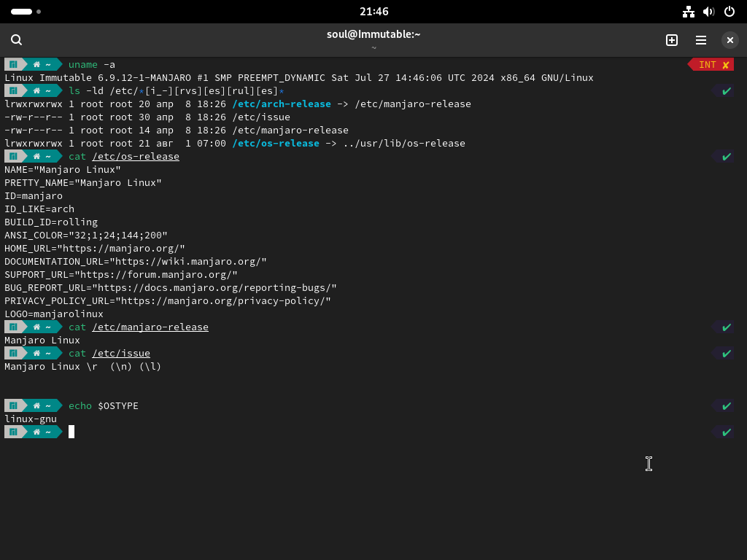Click the underlined /etc/manjaro-release path argument
747x560 pixels.
coord(150,327)
